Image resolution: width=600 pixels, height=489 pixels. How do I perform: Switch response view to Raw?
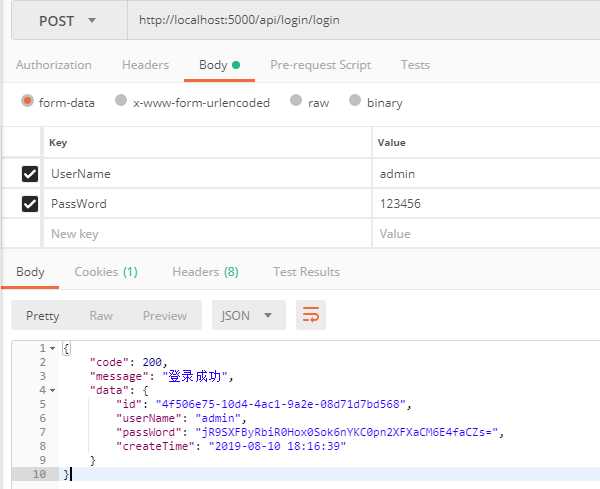101,316
